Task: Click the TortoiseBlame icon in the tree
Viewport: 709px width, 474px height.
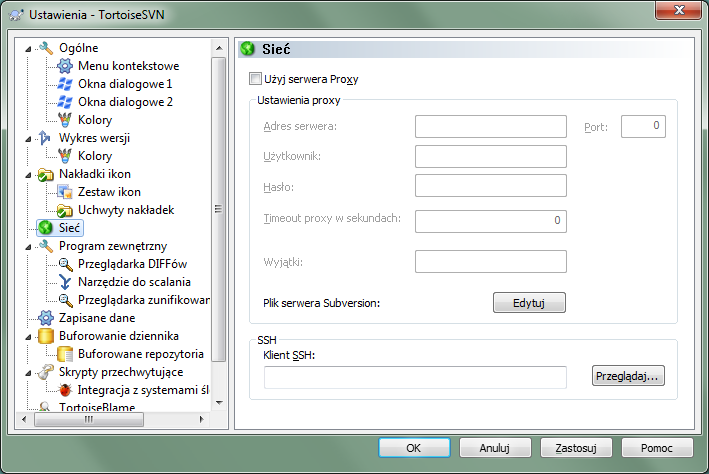Action: click(x=45, y=407)
